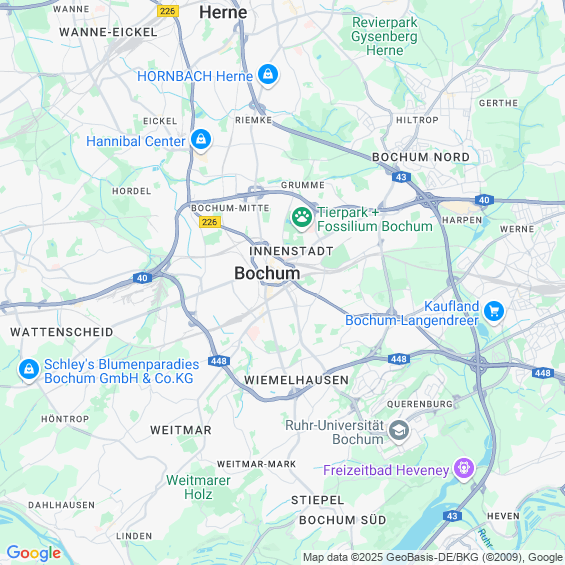Image resolution: width=565 pixels, height=565 pixels.
Task: Select the blue 43 highway shield near Bochum Nord
Action: 401,177
